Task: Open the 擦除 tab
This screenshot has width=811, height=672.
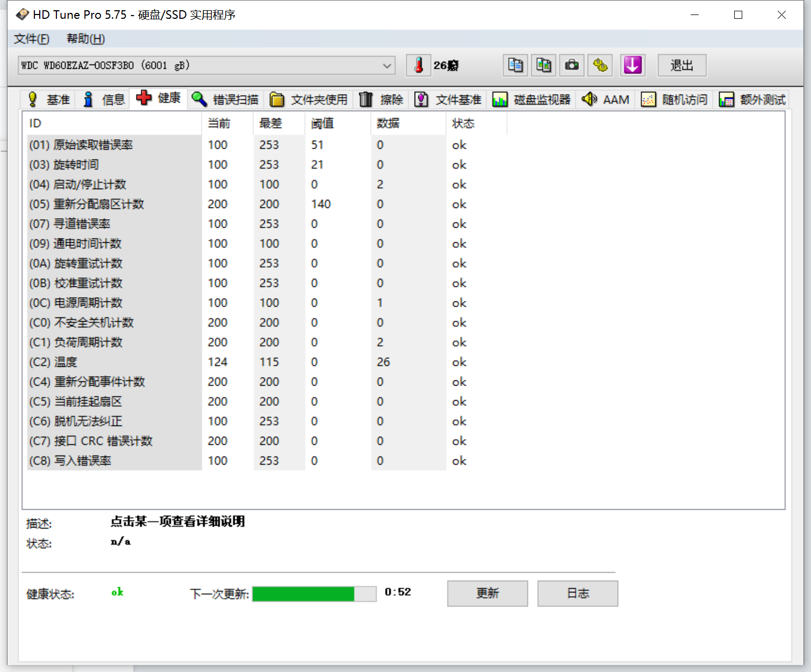Action: (x=381, y=99)
